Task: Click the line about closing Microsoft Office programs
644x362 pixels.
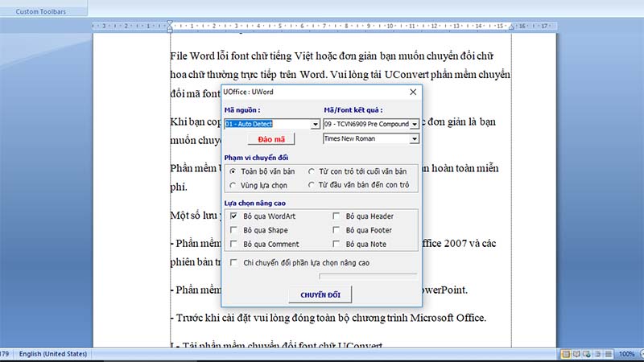Action: [328, 318]
